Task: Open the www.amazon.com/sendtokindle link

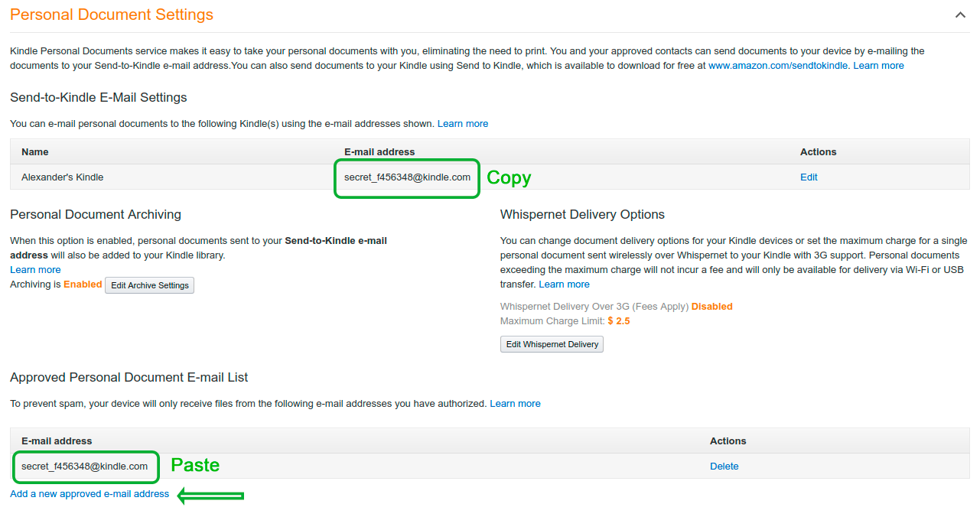Action: click(778, 66)
